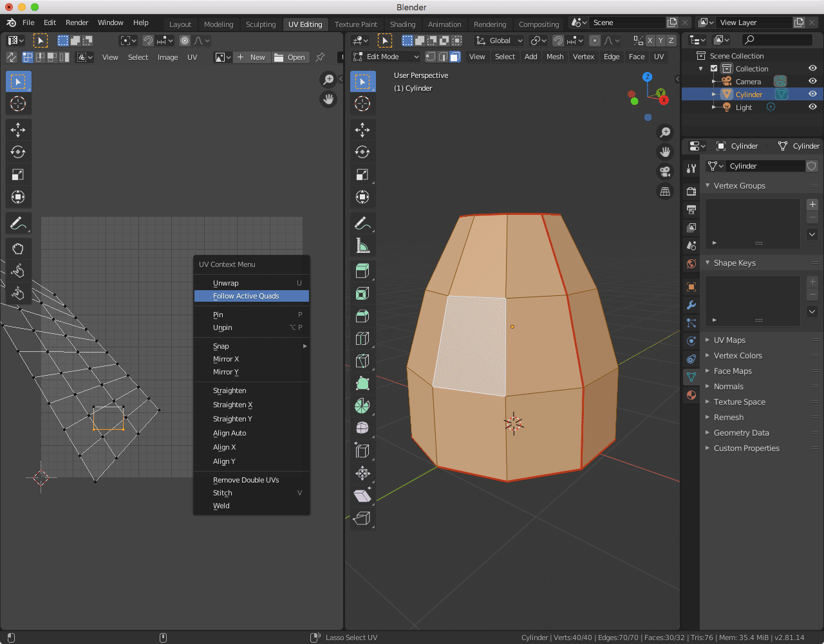Open the Global transform orientation dropdown
Image resolution: width=824 pixels, height=644 pixels.
(x=500, y=41)
